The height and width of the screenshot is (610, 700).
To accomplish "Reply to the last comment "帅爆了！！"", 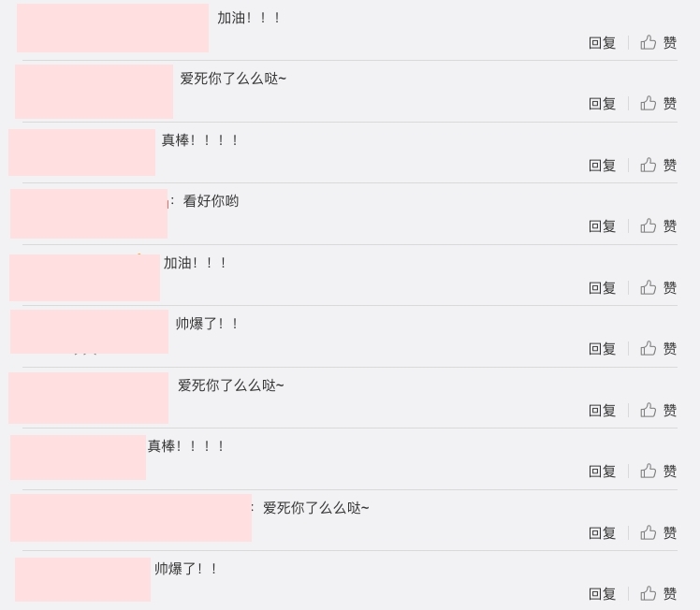I will tap(602, 594).
